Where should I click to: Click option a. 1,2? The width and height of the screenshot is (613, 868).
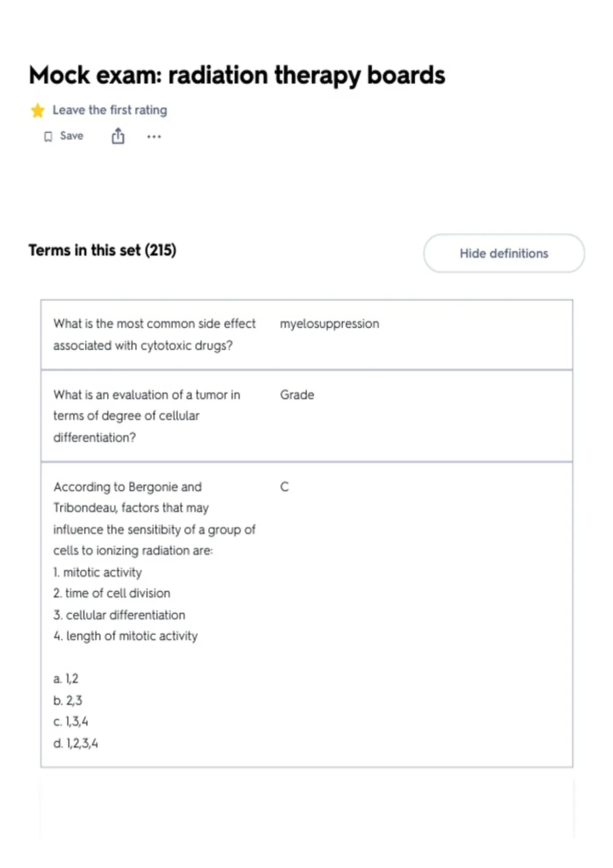(66, 679)
